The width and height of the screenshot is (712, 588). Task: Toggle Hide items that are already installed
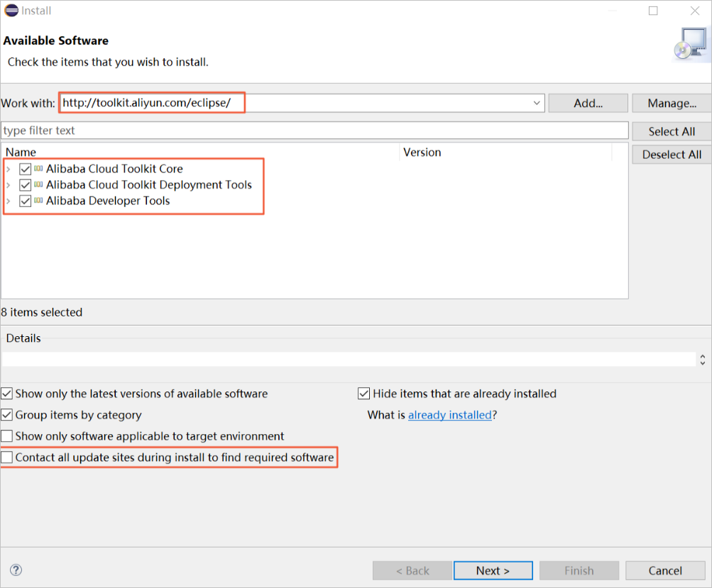(363, 394)
